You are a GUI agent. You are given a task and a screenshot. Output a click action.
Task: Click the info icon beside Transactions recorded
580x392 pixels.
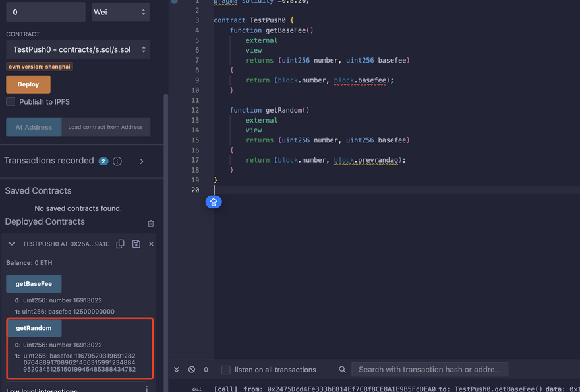point(117,161)
